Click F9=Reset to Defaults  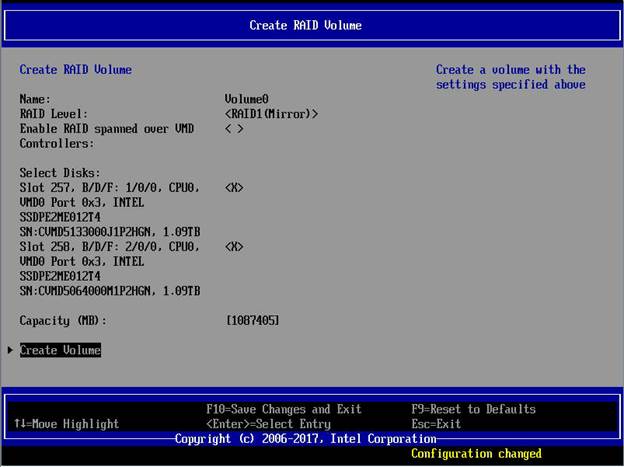pos(473,409)
